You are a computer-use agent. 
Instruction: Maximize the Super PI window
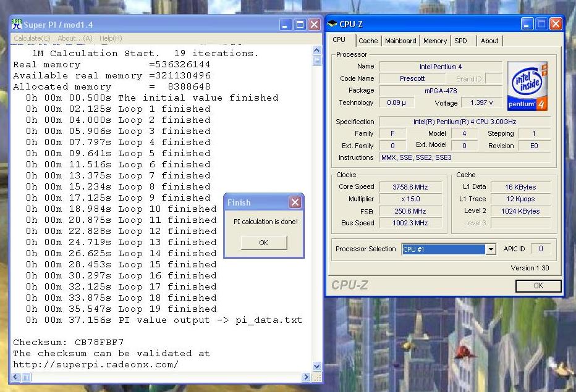point(300,25)
